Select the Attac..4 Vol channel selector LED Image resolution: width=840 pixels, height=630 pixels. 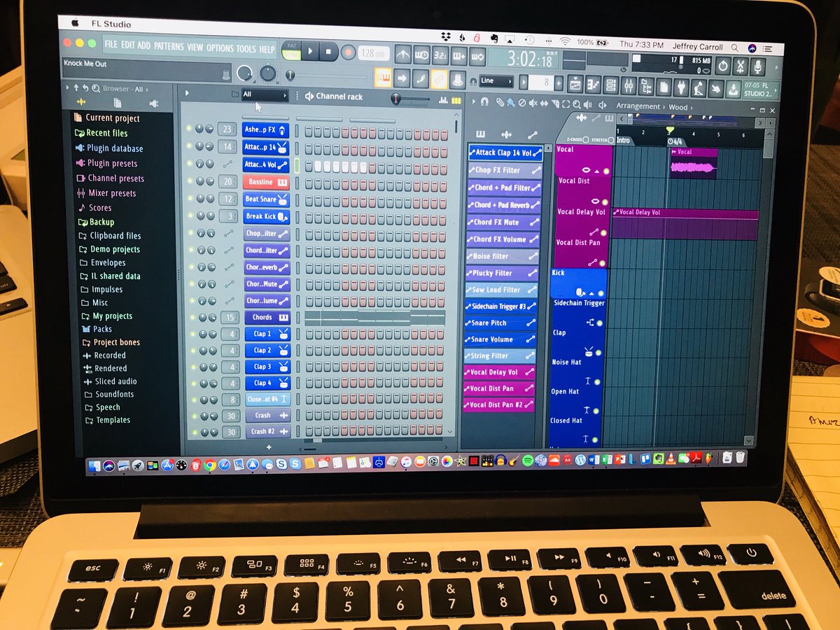(297, 165)
